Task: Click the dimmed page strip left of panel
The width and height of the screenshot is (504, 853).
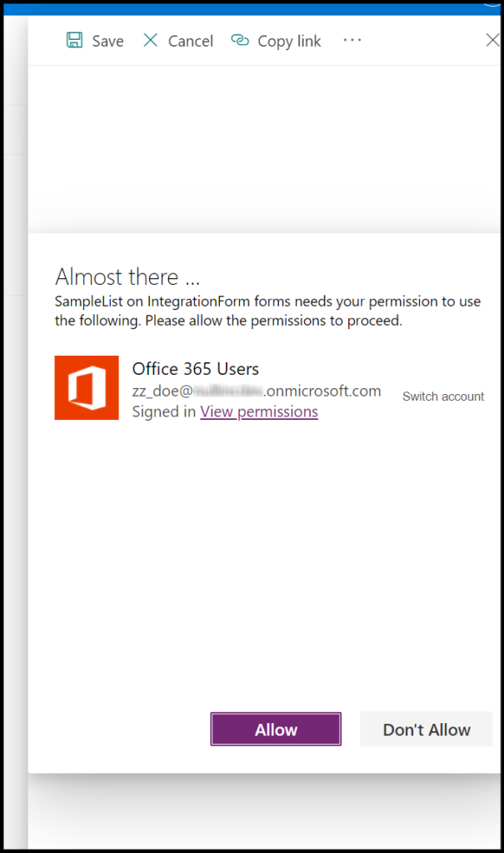Action: [13, 417]
